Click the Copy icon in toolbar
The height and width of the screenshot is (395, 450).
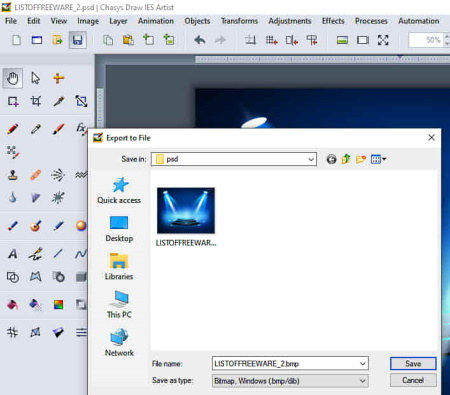click(x=108, y=40)
